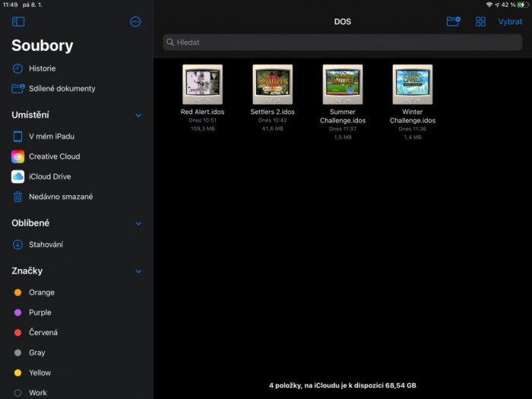The width and height of the screenshot is (532, 399).
Task: Collapse the Značky section
Action: [138, 271]
